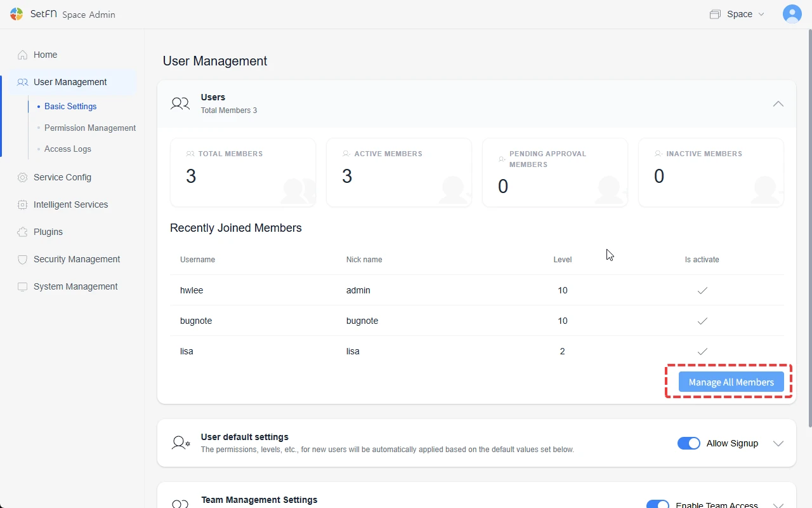The width and height of the screenshot is (812, 508).
Task: Click the System Management monitor icon
Action: pyautogui.click(x=23, y=286)
